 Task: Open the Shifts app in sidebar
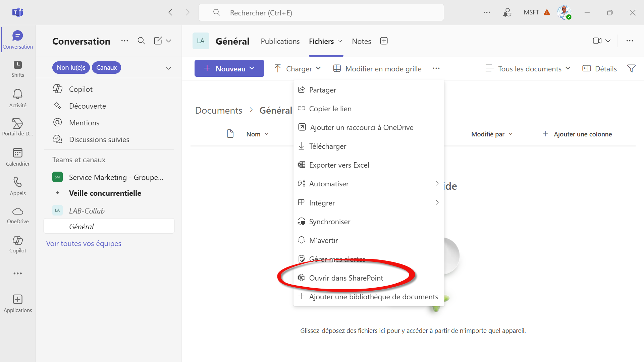(17, 69)
